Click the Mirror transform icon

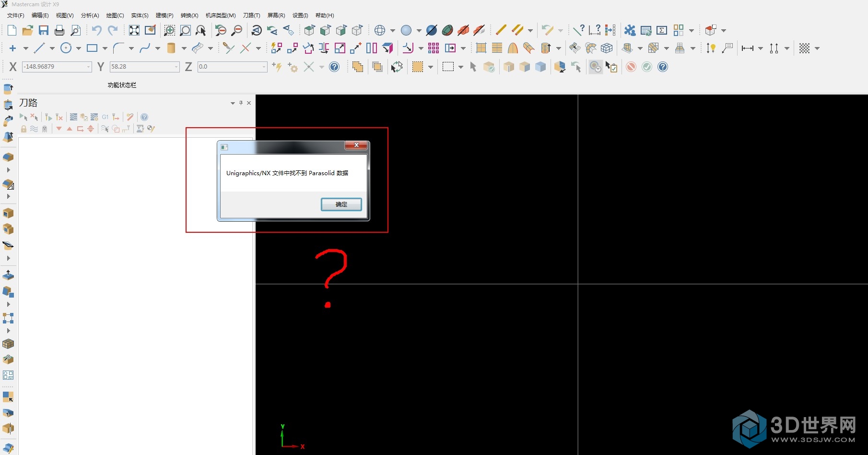pyautogui.click(x=324, y=48)
